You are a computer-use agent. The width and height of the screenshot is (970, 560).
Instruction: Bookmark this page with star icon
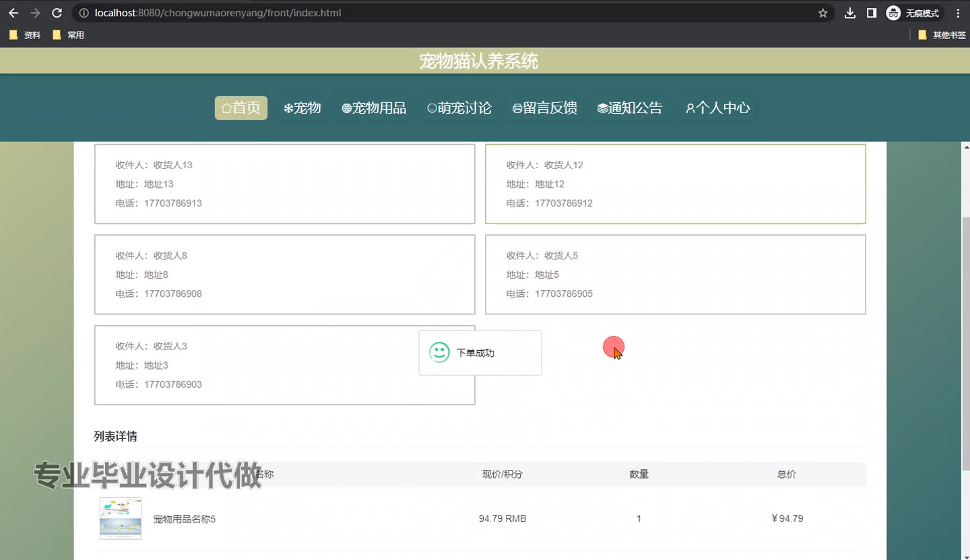[x=822, y=13]
